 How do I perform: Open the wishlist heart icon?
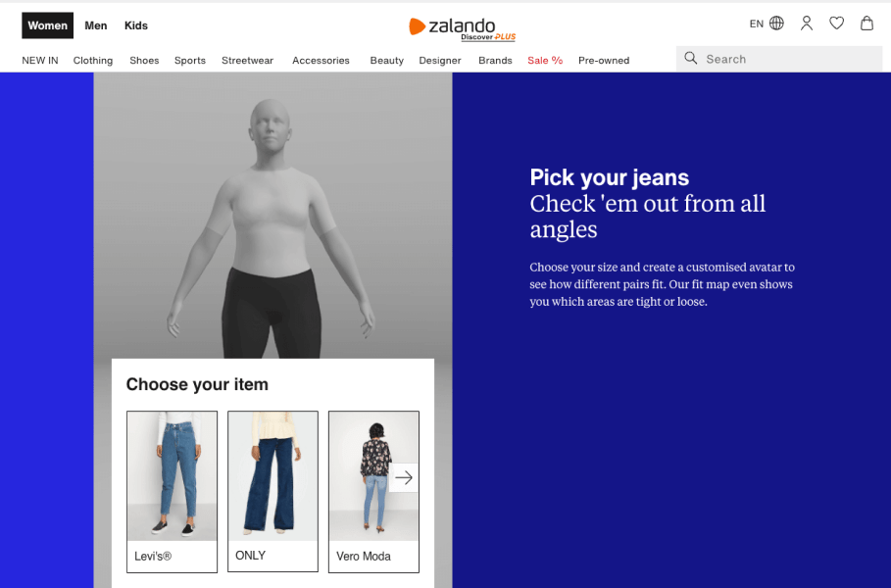[836, 24]
